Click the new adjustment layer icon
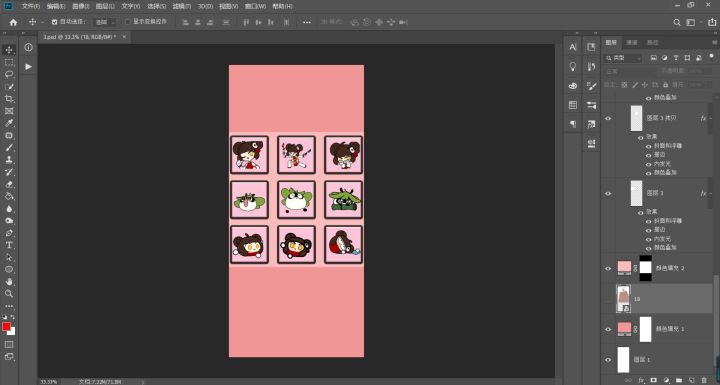The height and width of the screenshot is (385, 720). pos(666,380)
